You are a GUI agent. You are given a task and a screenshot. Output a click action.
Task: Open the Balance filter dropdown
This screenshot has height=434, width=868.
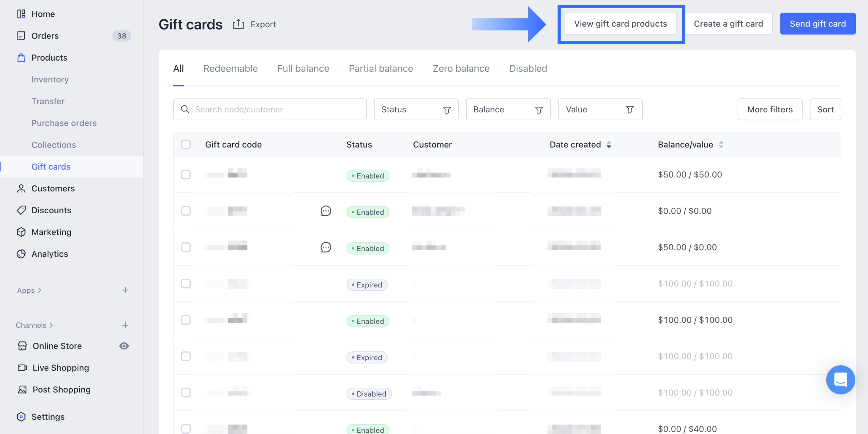tap(508, 109)
